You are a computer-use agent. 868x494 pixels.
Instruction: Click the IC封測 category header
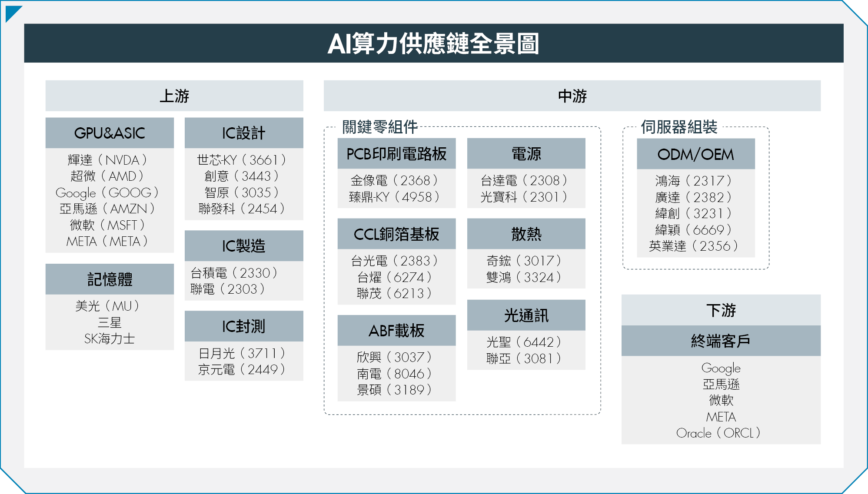(x=243, y=326)
